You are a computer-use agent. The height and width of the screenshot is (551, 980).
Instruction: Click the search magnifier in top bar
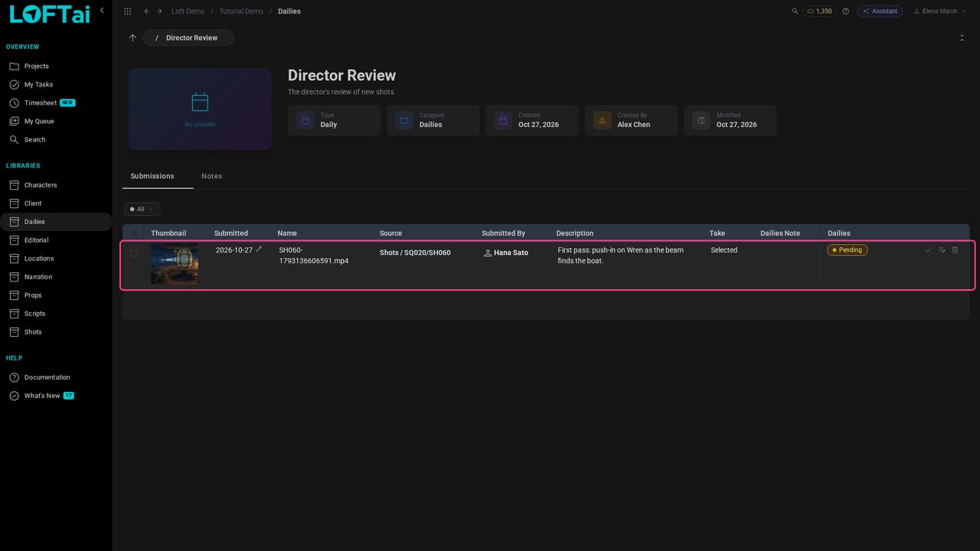point(795,11)
